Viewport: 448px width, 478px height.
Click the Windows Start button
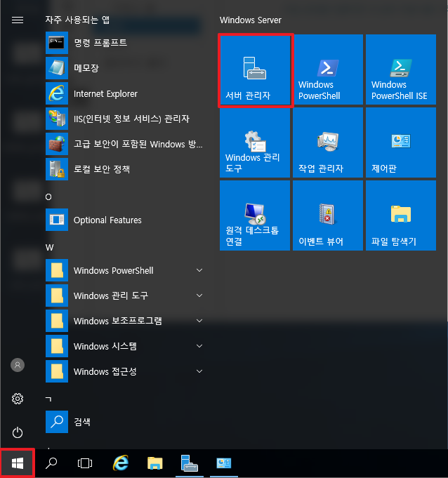pos(18,463)
